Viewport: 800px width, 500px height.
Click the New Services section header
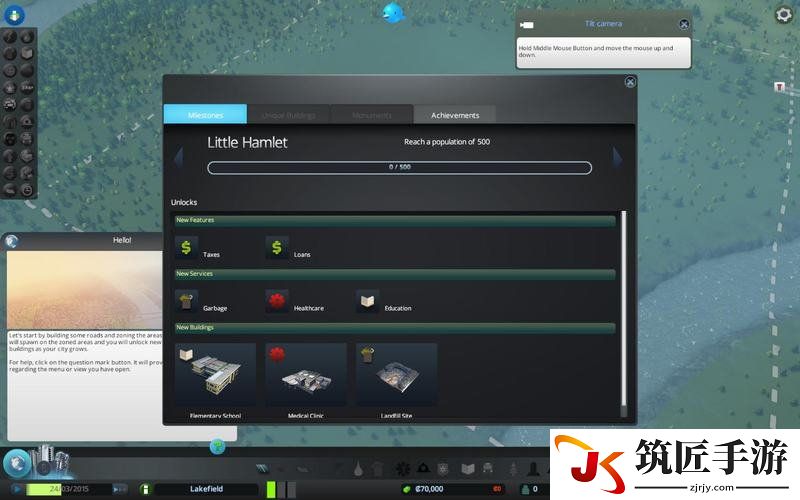point(395,274)
